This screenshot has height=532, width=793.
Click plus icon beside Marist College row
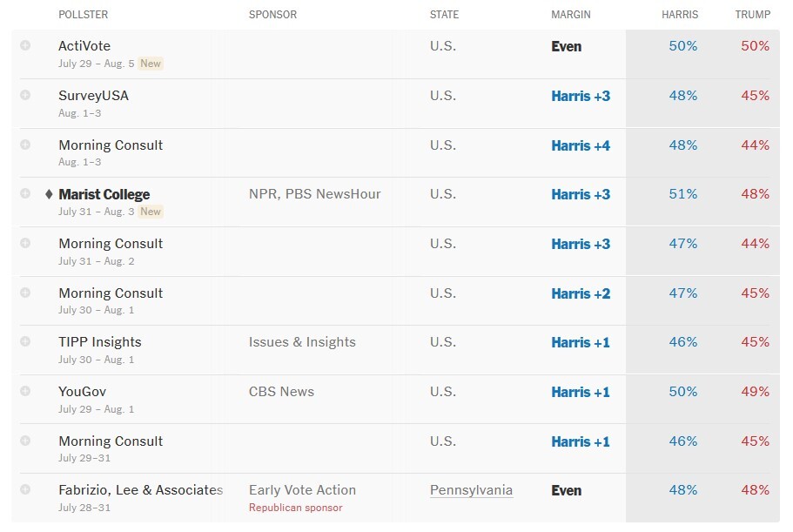click(x=25, y=193)
